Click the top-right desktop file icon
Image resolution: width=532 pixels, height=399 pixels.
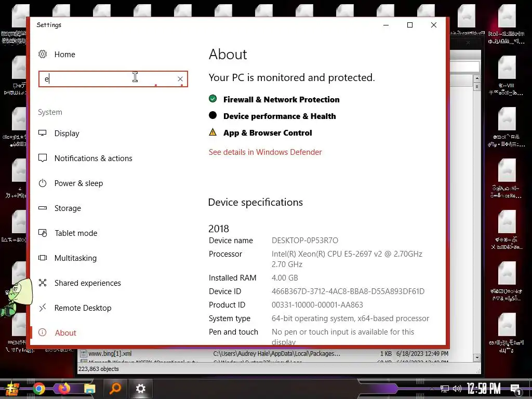point(507,16)
